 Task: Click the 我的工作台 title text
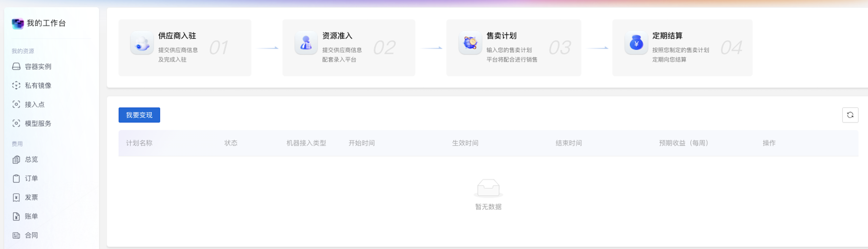click(x=46, y=23)
